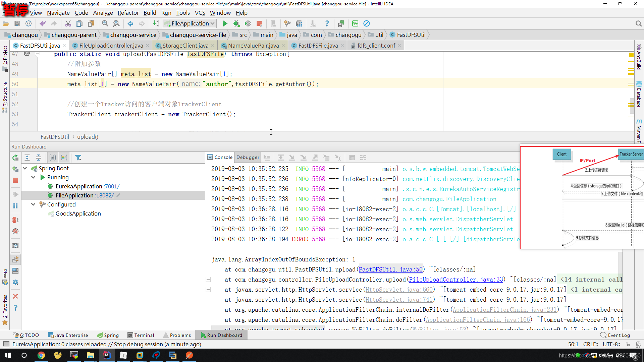Open the Refactor menu
The image size is (644, 362).
pyautogui.click(x=128, y=13)
